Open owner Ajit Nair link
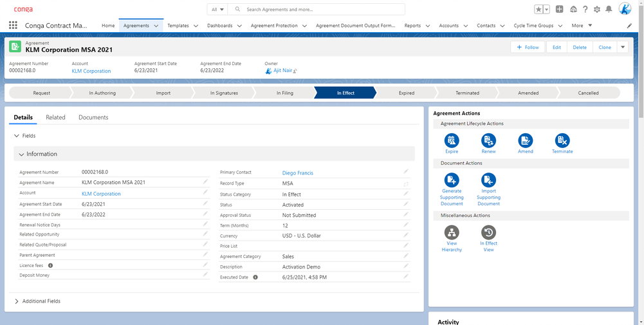 pyautogui.click(x=282, y=71)
